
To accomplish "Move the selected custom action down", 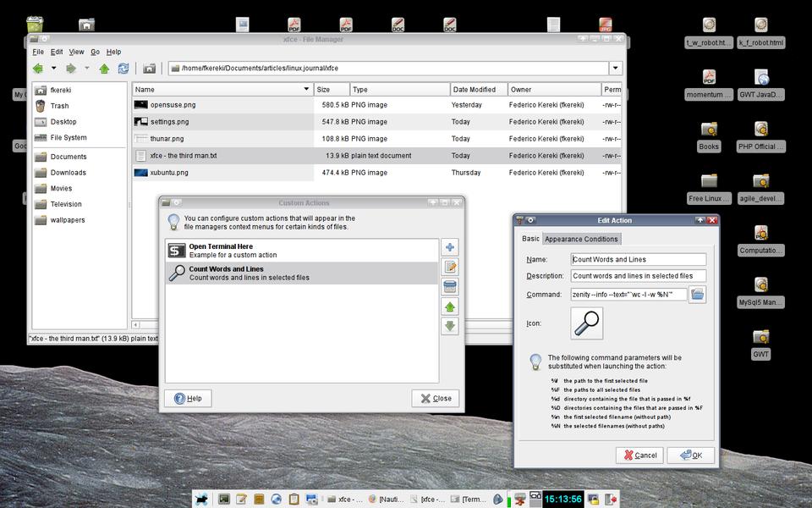I will pyautogui.click(x=450, y=326).
